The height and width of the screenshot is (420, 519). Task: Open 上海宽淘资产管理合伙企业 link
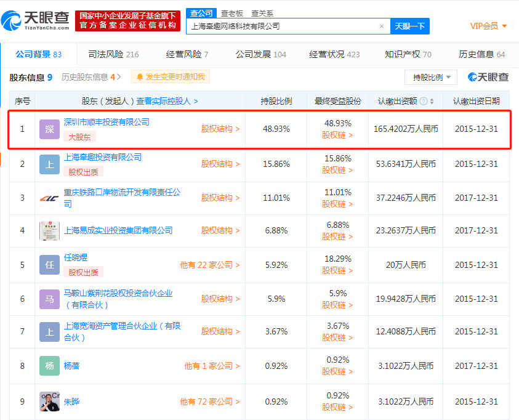click(x=122, y=332)
